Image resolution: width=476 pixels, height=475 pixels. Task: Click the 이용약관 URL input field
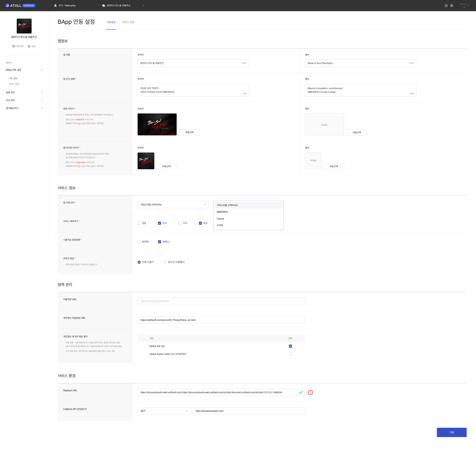(221, 301)
